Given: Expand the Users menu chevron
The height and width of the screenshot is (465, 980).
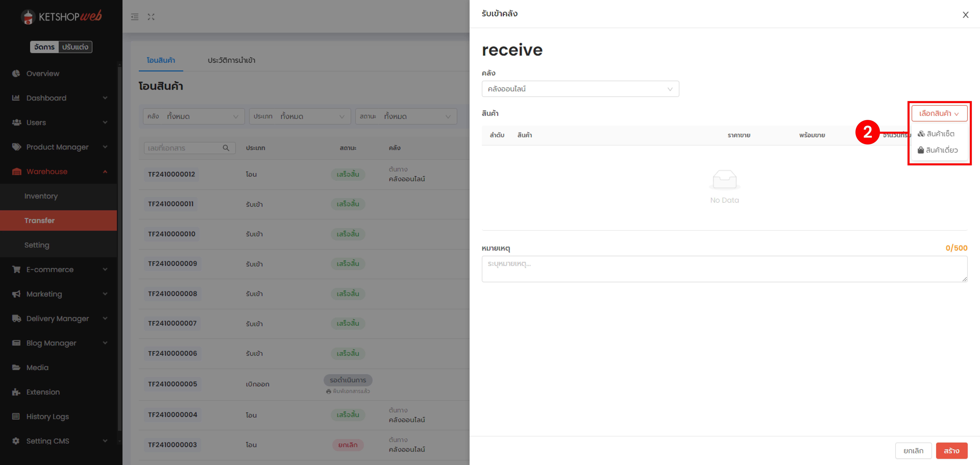Looking at the screenshot, I should (x=105, y=123).
